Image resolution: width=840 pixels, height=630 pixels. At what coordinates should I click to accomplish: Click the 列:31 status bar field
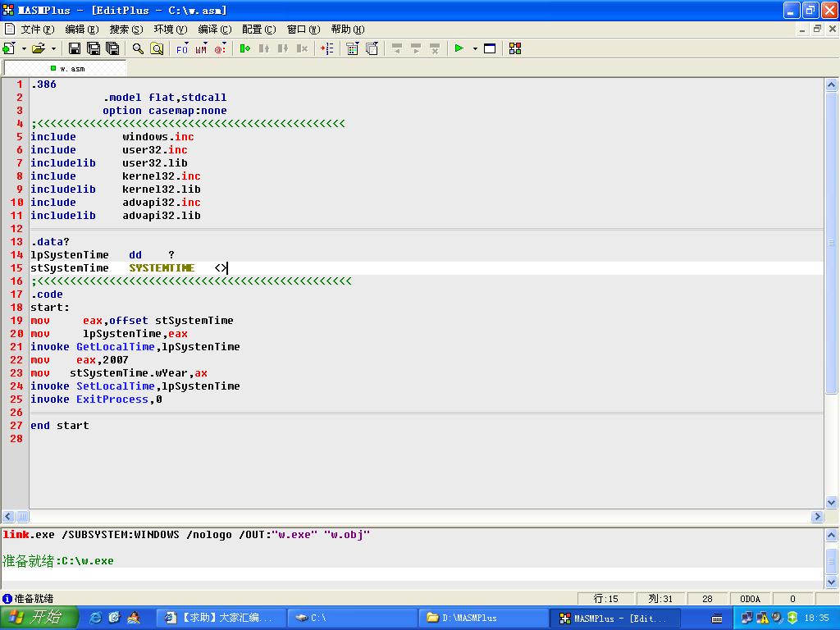tap(660, 598)
